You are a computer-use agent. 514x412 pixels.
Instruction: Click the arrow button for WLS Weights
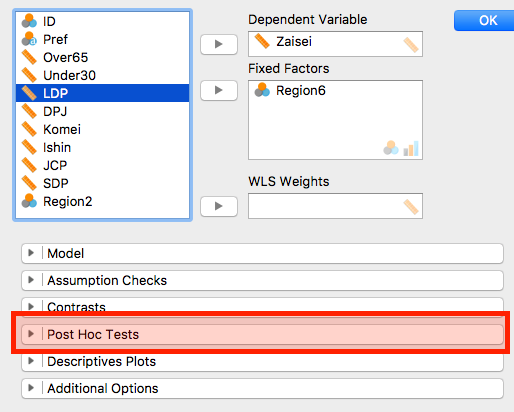point(219,206)
